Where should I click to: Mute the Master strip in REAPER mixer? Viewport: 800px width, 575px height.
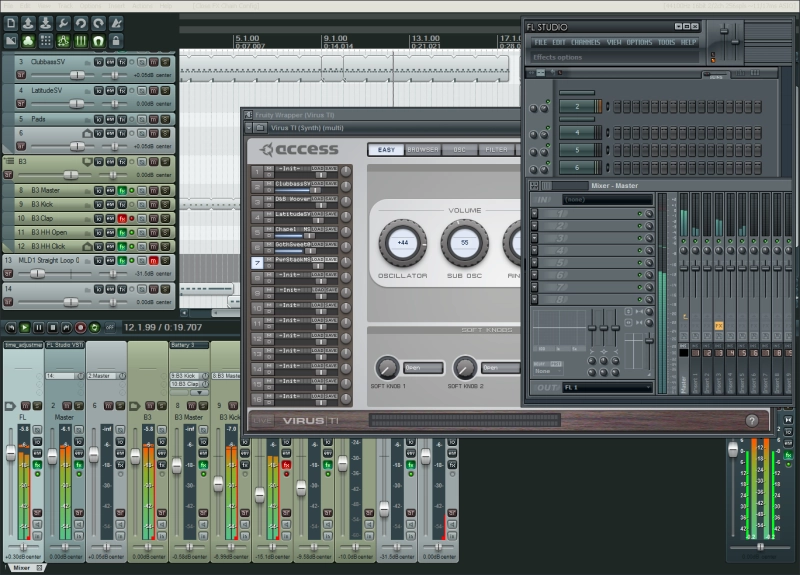(67, 406)
